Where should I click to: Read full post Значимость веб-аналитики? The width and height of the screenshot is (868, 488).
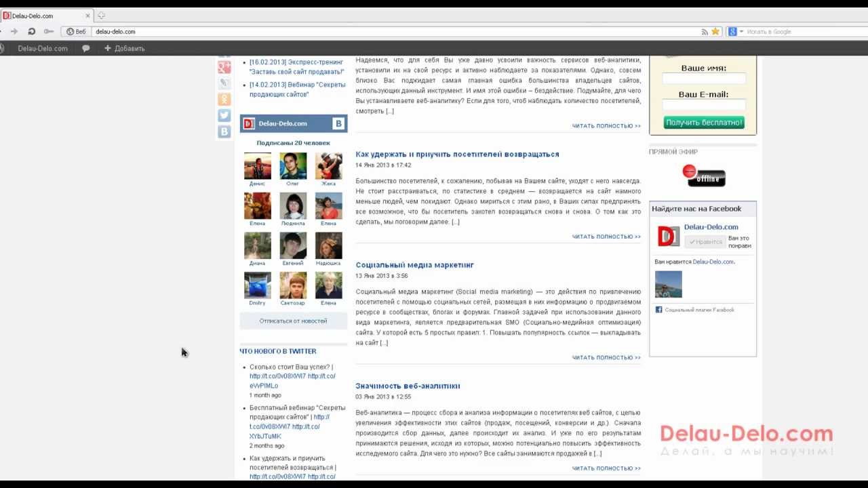(x=606, y=468)
